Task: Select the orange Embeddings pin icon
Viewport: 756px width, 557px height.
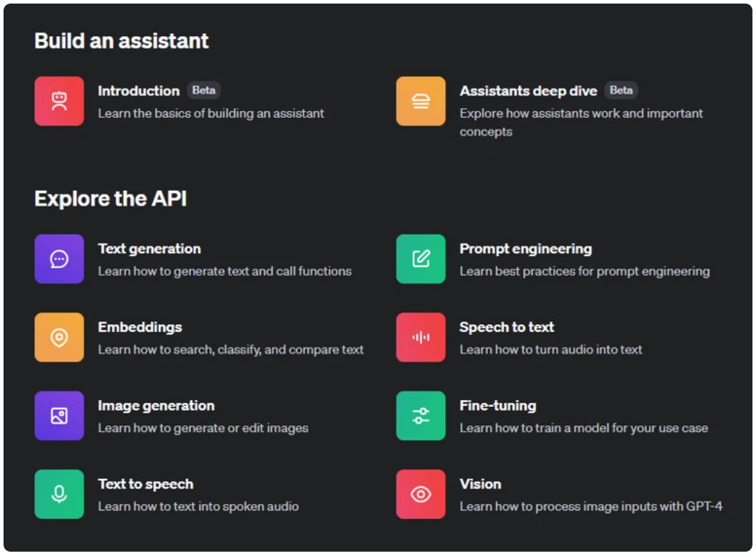Action: point(59,338)
